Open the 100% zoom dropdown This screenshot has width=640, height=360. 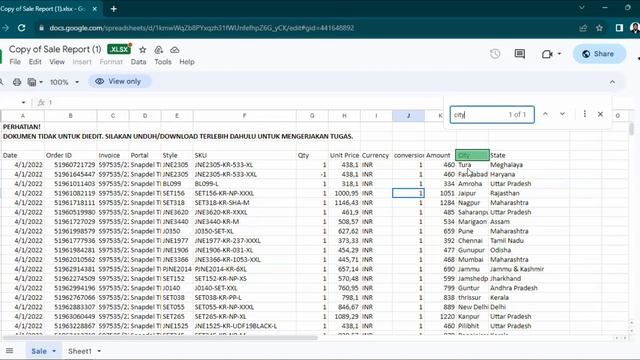[64, 82]
